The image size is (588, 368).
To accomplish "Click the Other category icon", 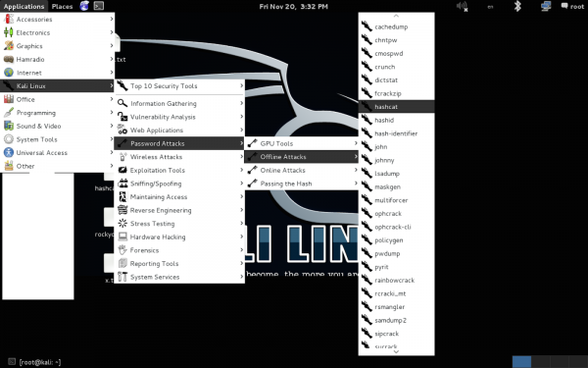I will [x=9, y=166].
